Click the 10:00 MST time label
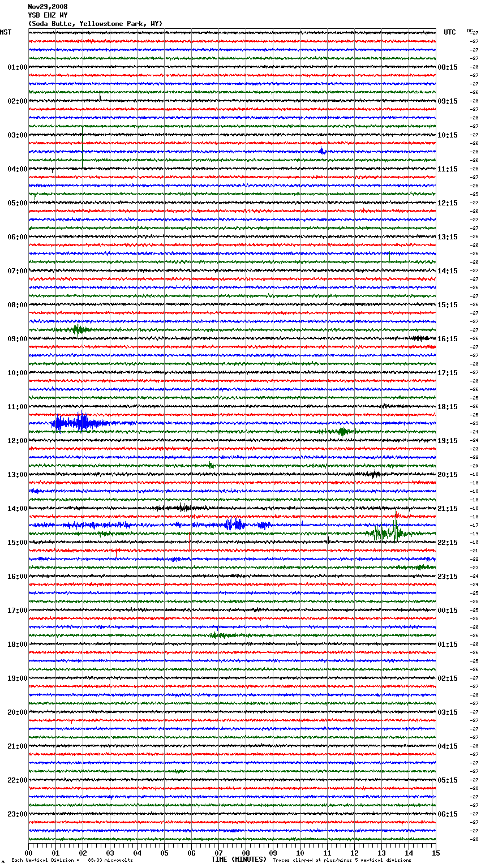 [17, 373]
